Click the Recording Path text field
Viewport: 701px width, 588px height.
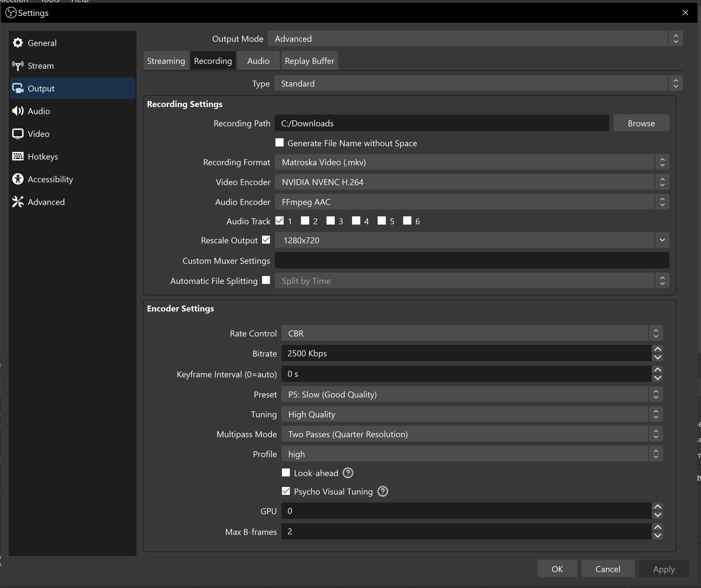coord(441,123)
